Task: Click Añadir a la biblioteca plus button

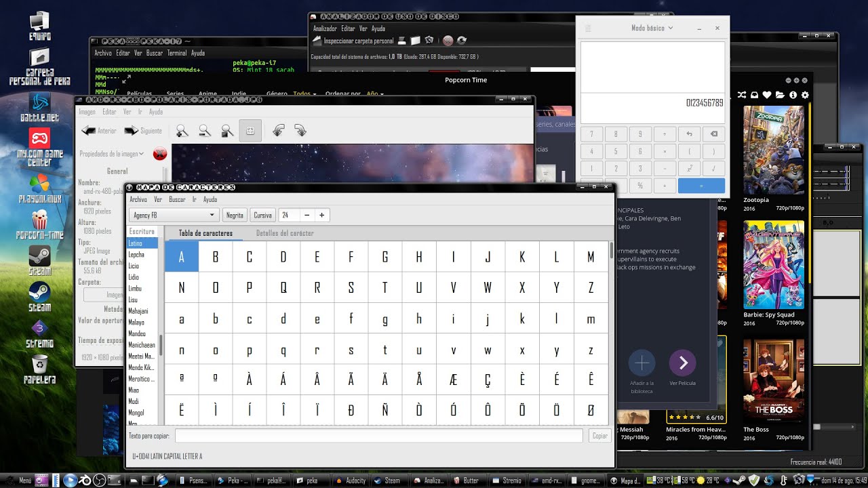Action: coord(642,363)
